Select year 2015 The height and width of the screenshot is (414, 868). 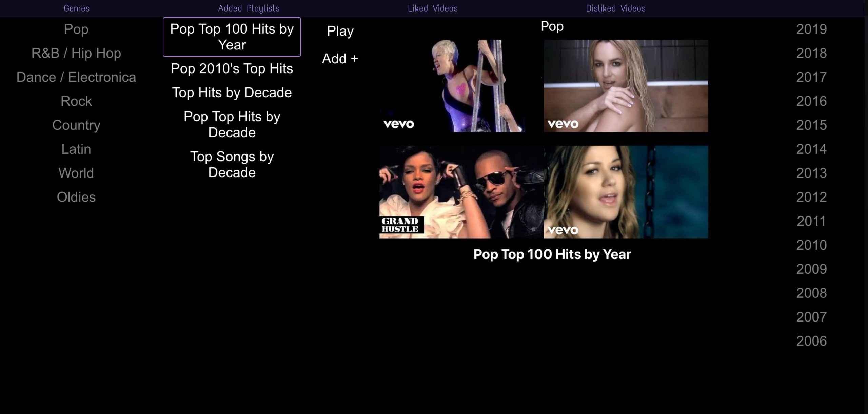[x=811, y=125]
